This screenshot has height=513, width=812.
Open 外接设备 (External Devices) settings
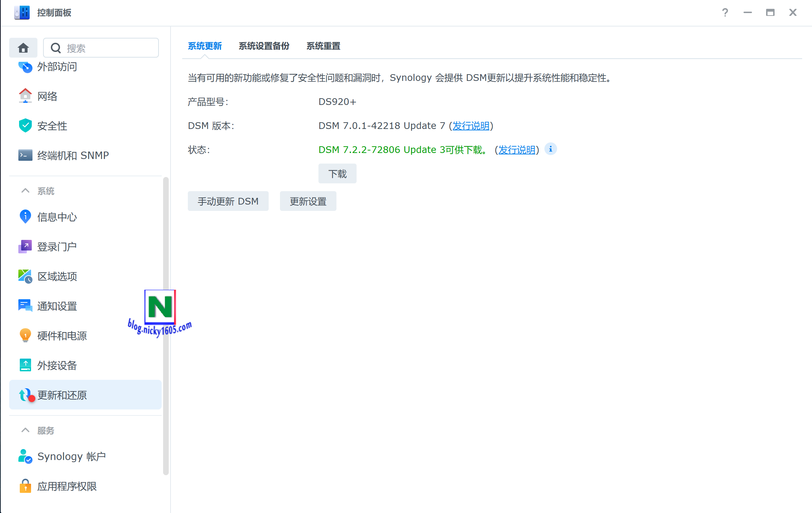57,365
